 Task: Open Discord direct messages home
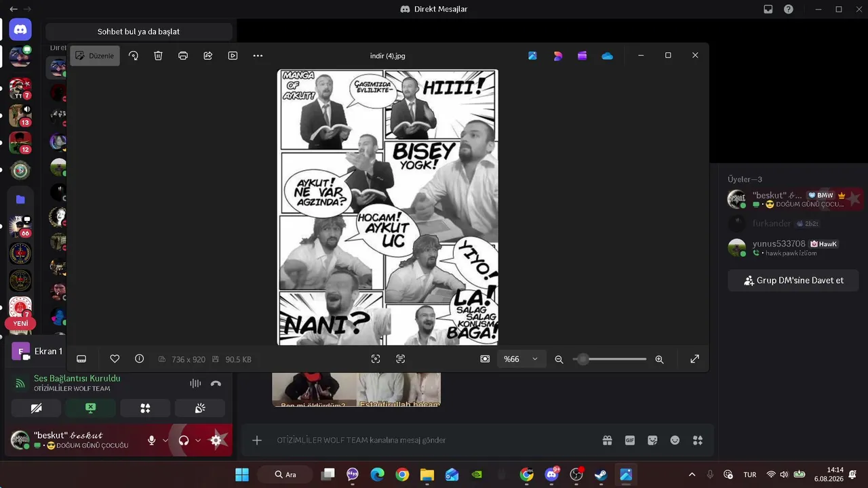pos(20,30)
